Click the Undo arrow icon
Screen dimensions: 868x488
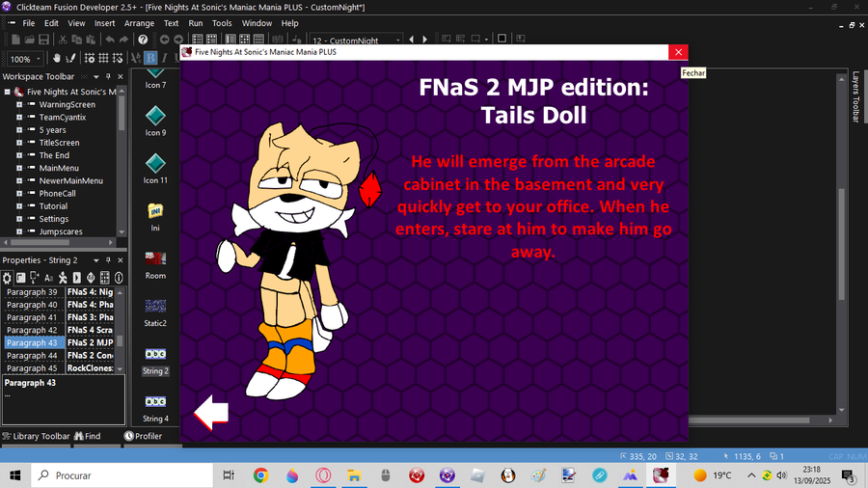pos(110,40)
